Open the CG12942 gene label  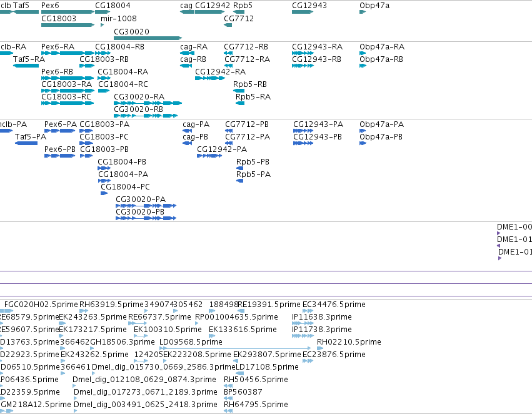coord(213,6)
